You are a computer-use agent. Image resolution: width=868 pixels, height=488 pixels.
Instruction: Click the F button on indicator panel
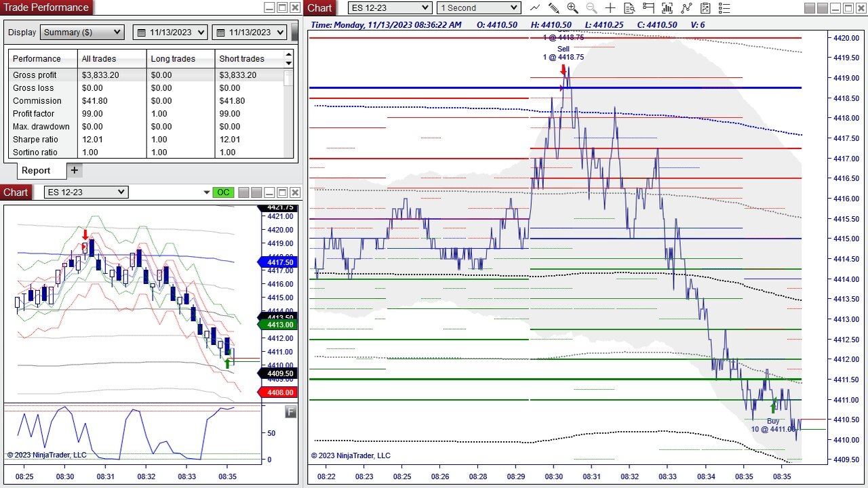point(290,411)
